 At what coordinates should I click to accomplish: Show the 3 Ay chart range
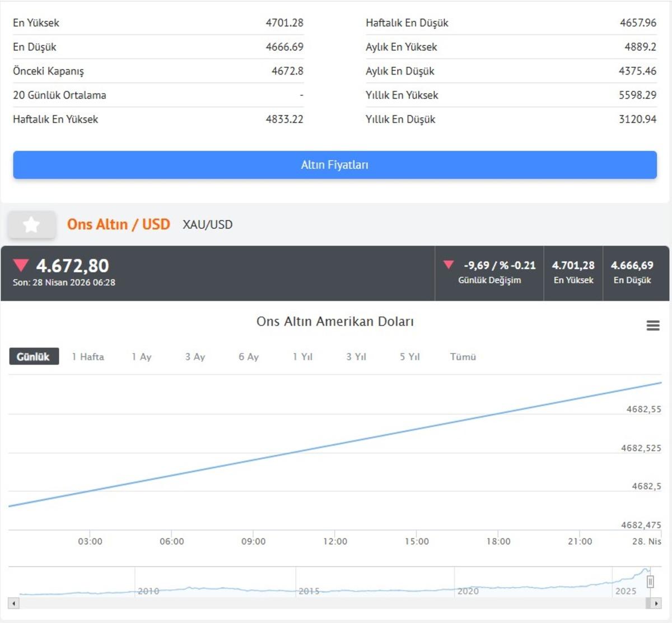[x=195, y=357]
